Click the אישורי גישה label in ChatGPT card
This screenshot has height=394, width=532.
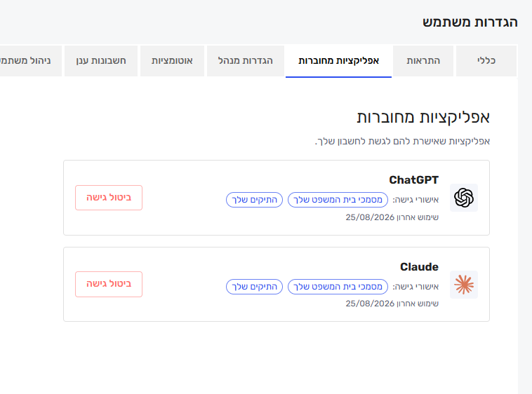point(415,200)
